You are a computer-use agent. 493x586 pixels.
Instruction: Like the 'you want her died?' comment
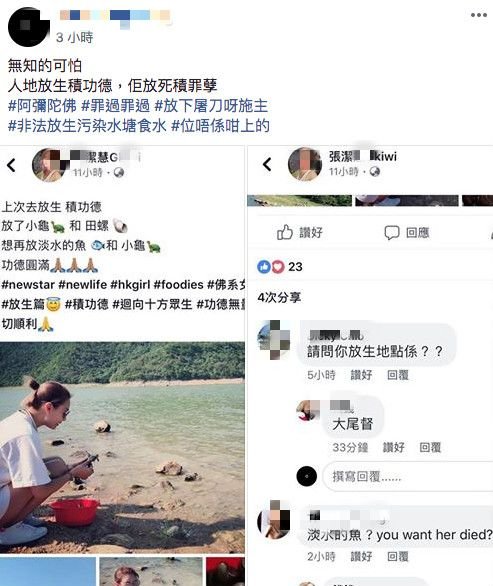(361, 556)
